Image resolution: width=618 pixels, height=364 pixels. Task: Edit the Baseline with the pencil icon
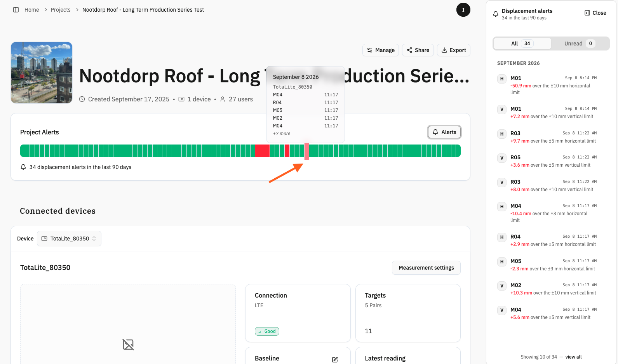tap(335, 359)
